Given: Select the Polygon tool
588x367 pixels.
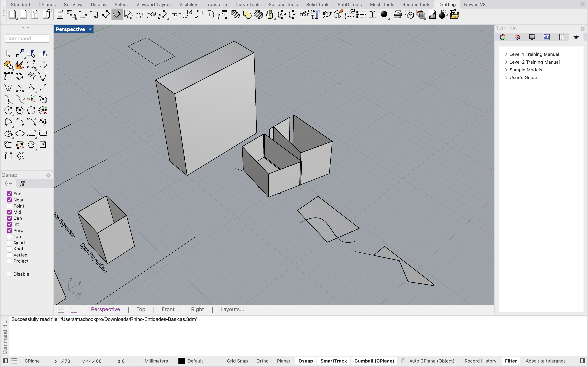Looking at the screenshot, I should 32,145.
